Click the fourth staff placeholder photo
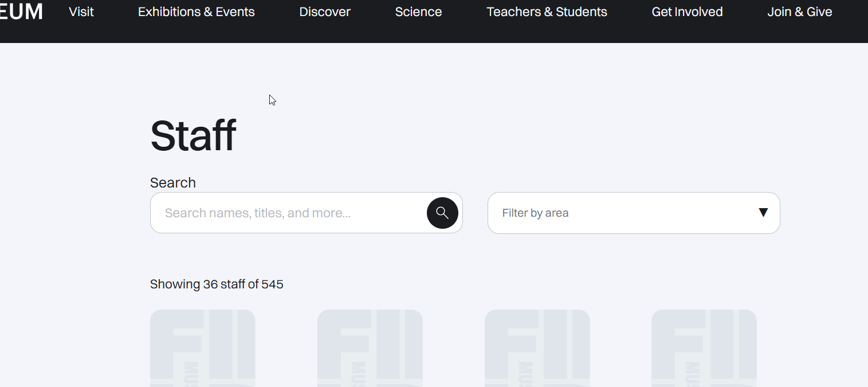868x387 pixels. coord(704,348)
